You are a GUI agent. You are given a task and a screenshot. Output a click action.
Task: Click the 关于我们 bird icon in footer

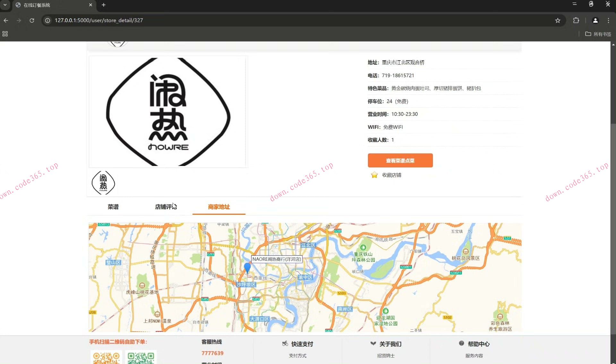pos(373,343)
